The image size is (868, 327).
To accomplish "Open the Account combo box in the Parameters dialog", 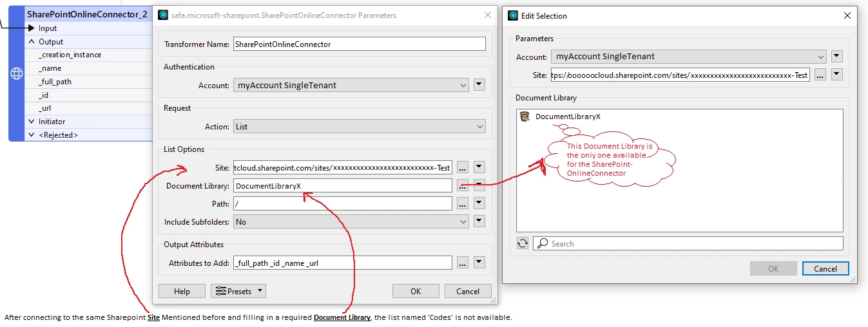I will 351,85.
